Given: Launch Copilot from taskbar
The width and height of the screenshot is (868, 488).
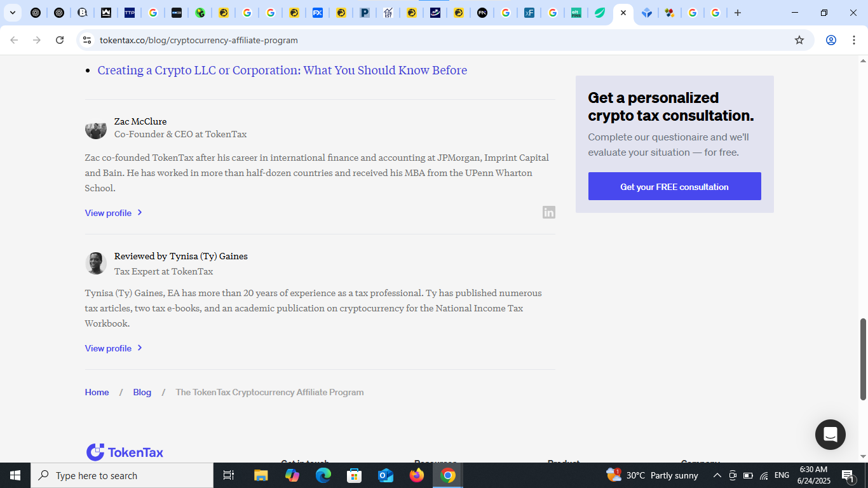Looking at the screenshot, I should [x=292, y=475].
